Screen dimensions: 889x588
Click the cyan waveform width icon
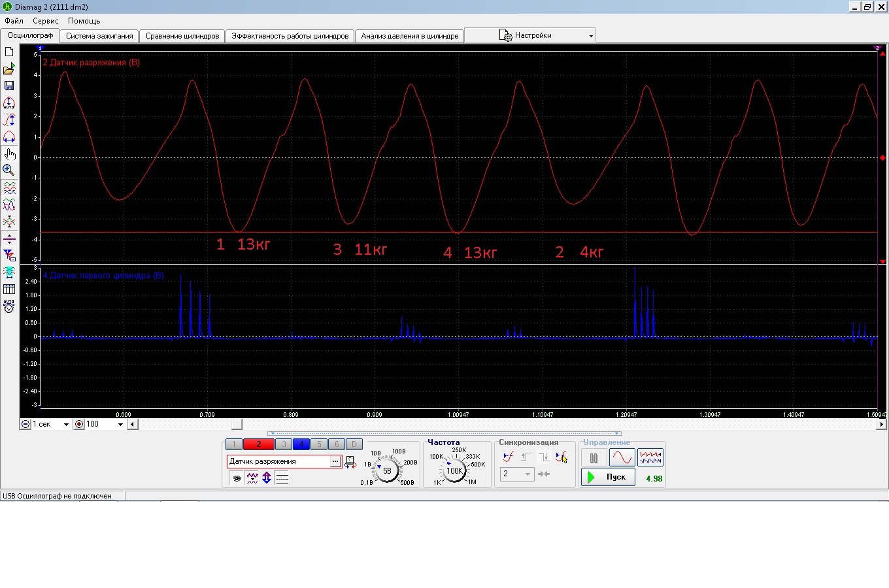(9, 272)
